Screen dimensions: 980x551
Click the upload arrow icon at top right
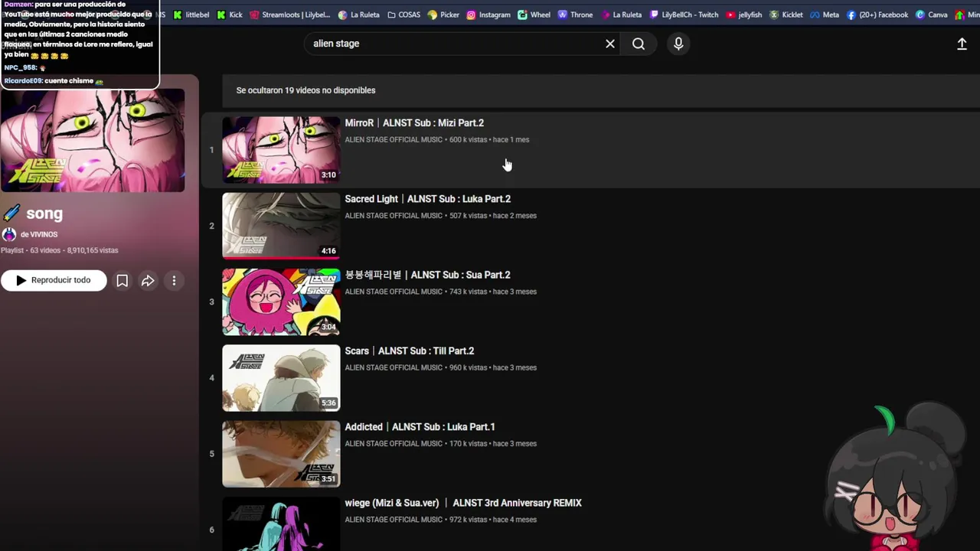pyautogui.click(x=962, y=44)
